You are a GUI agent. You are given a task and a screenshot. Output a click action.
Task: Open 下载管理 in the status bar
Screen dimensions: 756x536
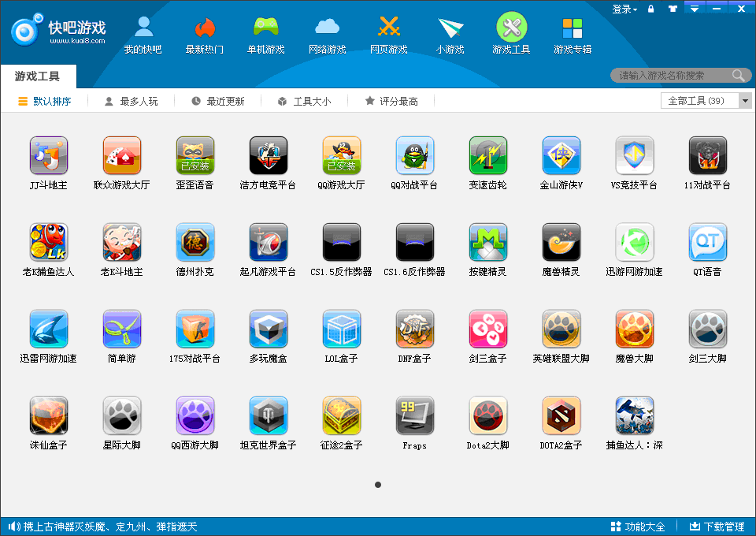[x=717, y=527]
